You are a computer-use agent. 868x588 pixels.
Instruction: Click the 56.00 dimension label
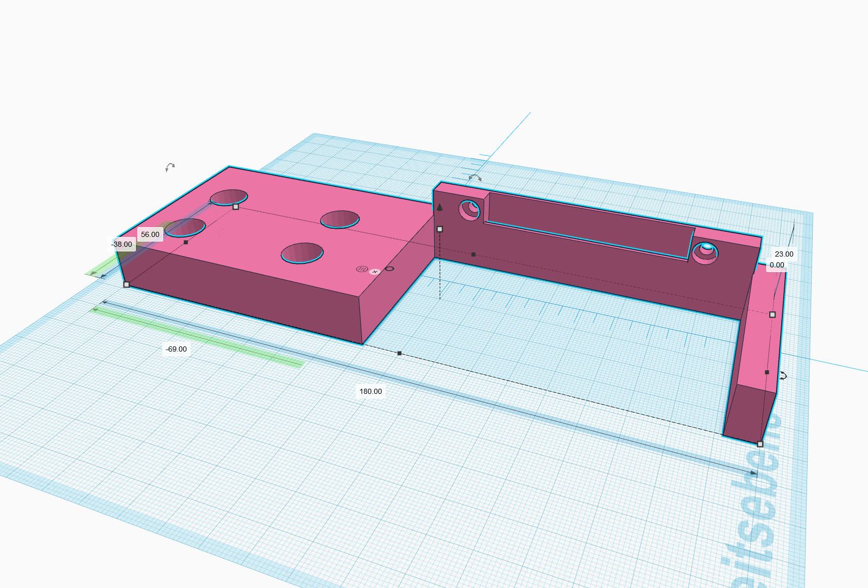(150, 234)
